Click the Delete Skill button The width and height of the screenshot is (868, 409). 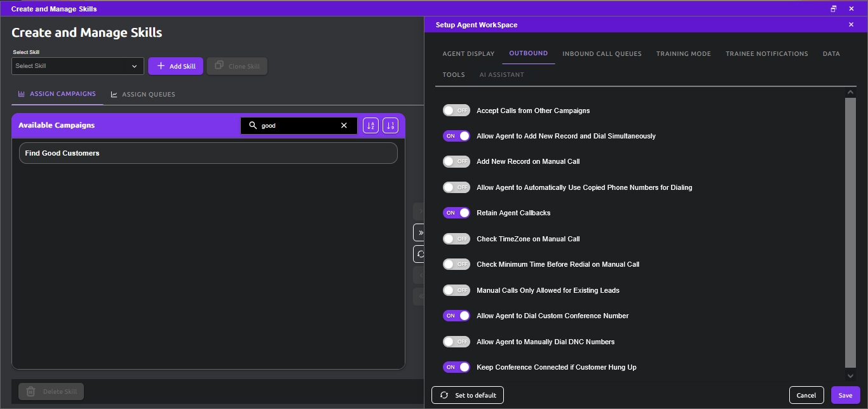tap(51, 392)
